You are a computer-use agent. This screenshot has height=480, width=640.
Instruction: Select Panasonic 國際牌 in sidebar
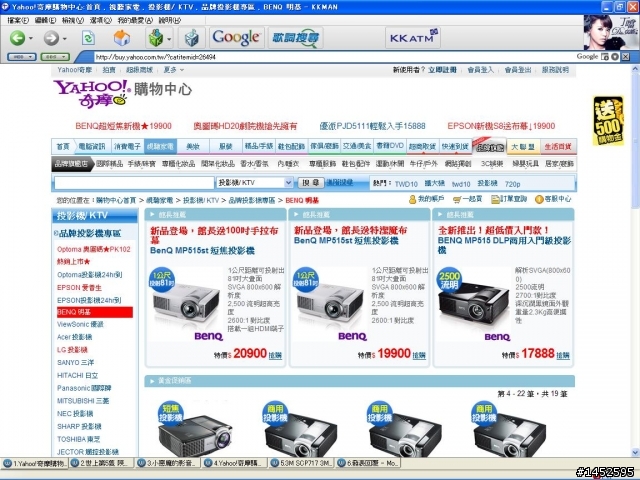coord(84,388)
